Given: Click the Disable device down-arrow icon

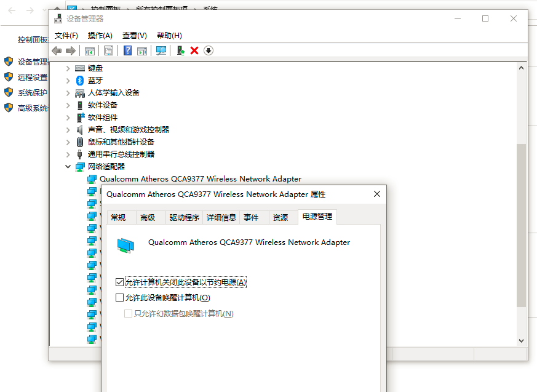Looking at the screenshot, I should [x=209, y=50].
